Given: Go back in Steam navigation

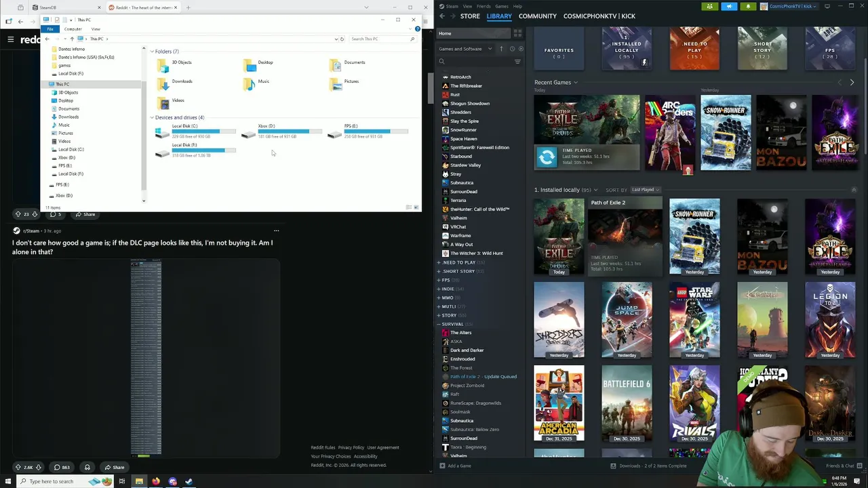Looking at the screenshot, I should point(442,16).
